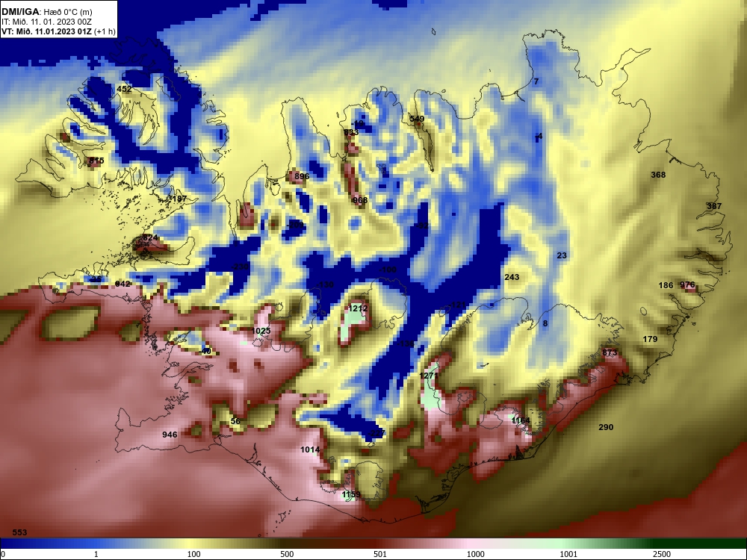Click the '873' map value
Viewport: 747px width, 560px height.
tap(610, 352)
